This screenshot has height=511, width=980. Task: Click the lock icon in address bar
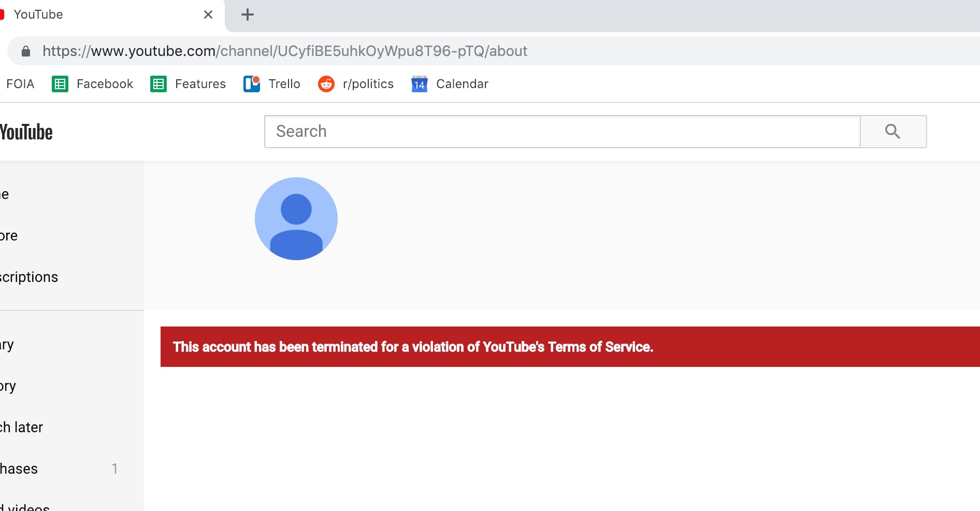pyautogui.click(x=26, y=51)
